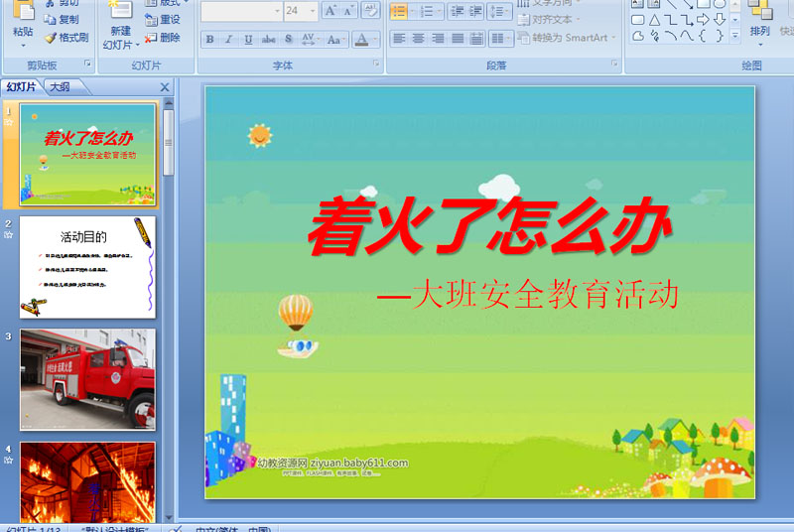Image resolution: width=794 pixels, height=532 pixels.
Task: Create a new slide with 新建幻灯片
Action: pos(120,27)
